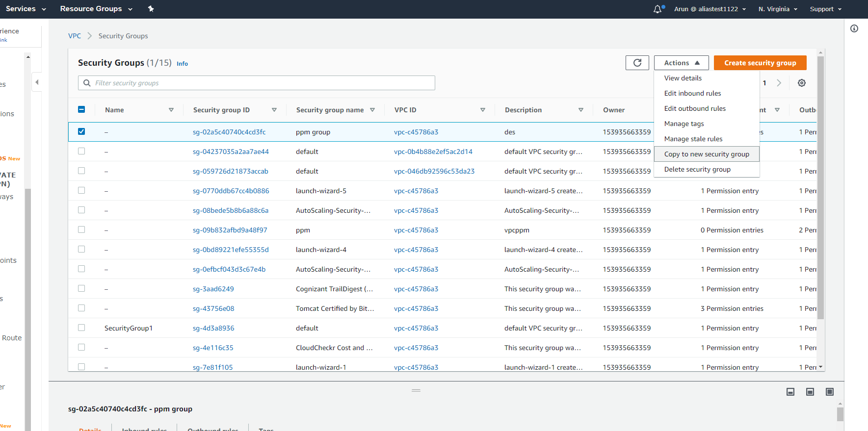Collapse the Actions dropdown button
Image resolution: width=868 pixels, height=431 pixels.
pyautogui.click(x=681, y=63)
